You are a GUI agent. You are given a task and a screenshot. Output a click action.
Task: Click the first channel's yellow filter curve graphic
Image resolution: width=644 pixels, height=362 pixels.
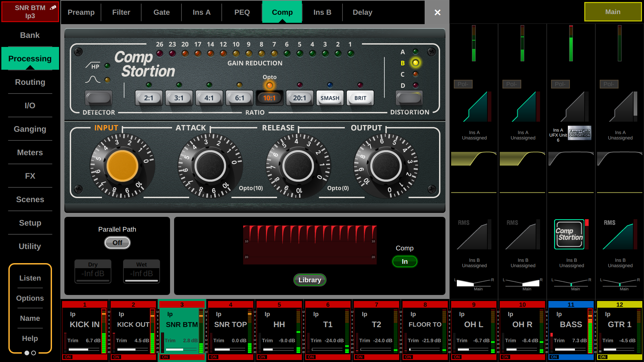tap(474, 158)
